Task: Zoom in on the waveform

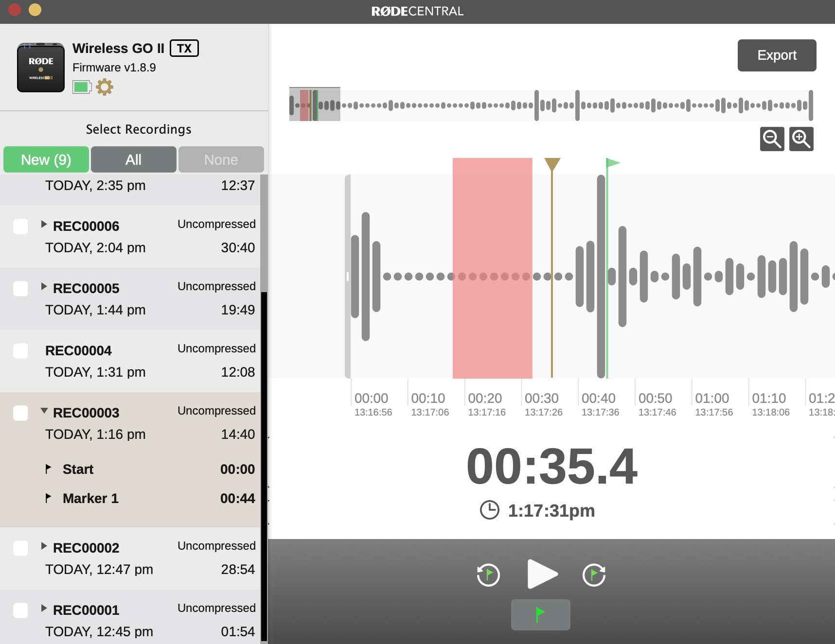Action: click(801, 139)
